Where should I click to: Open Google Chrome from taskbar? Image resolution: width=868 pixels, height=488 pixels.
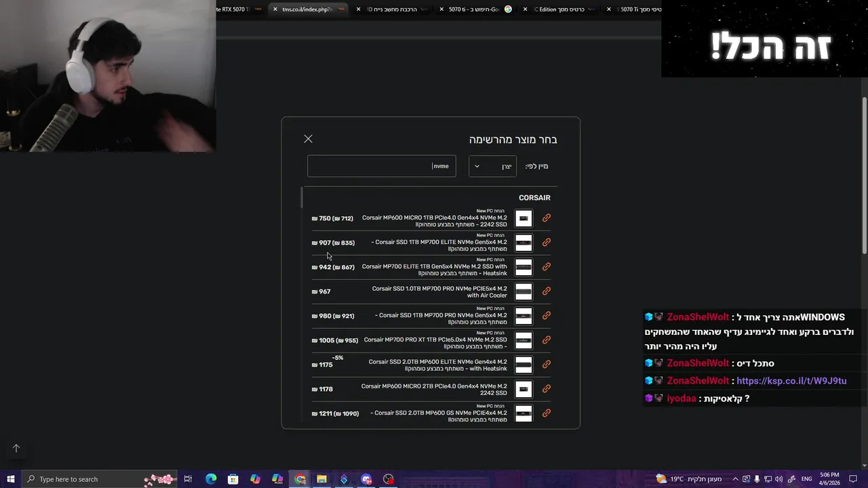pyautogui.click(x=300, y=479)
